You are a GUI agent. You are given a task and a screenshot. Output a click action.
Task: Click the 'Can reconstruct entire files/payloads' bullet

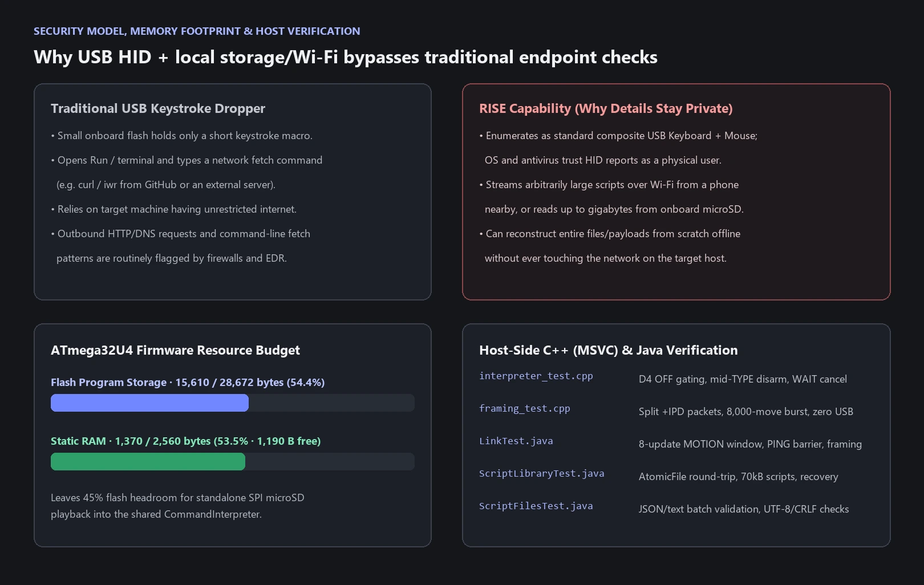[610, 234]
